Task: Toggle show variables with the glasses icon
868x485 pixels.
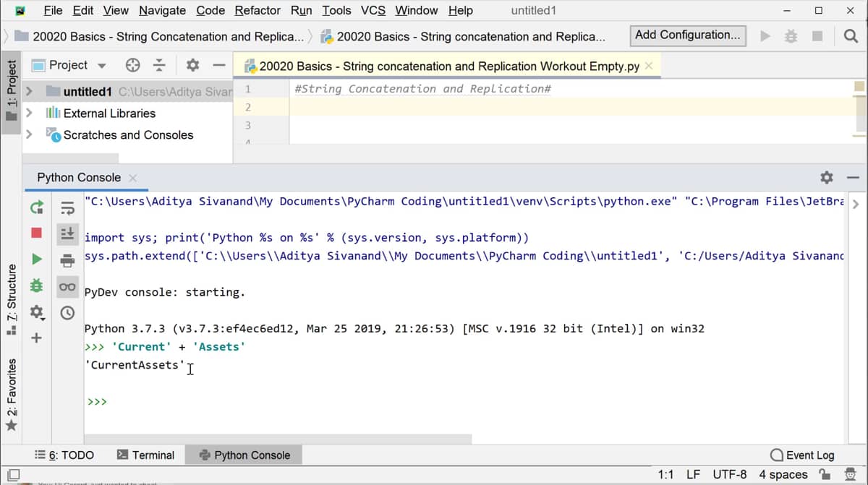Action: click(x=67, y=287)
